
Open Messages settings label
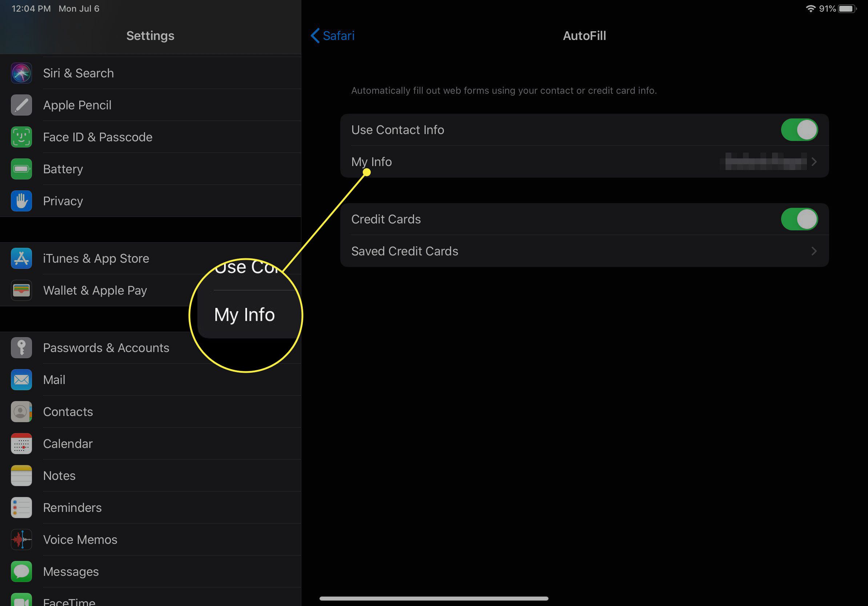tap(71, 571)
